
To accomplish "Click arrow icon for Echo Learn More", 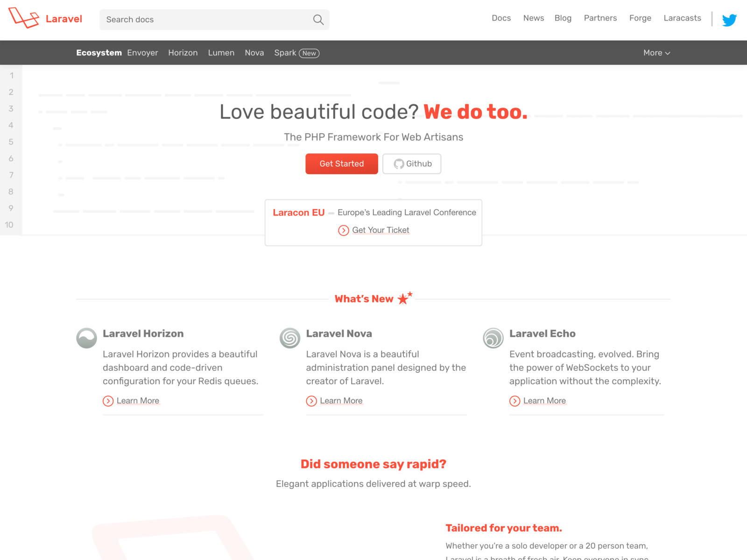I will 514,401.
